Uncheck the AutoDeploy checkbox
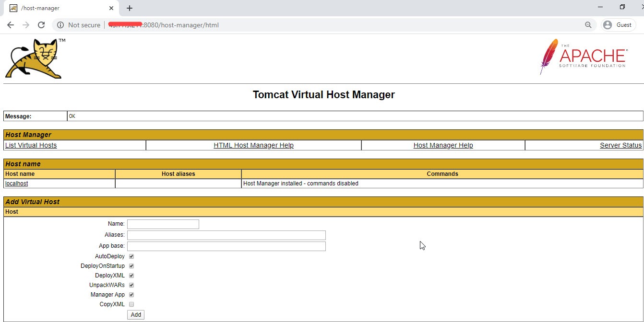644x322 pixels. (131, 256)
